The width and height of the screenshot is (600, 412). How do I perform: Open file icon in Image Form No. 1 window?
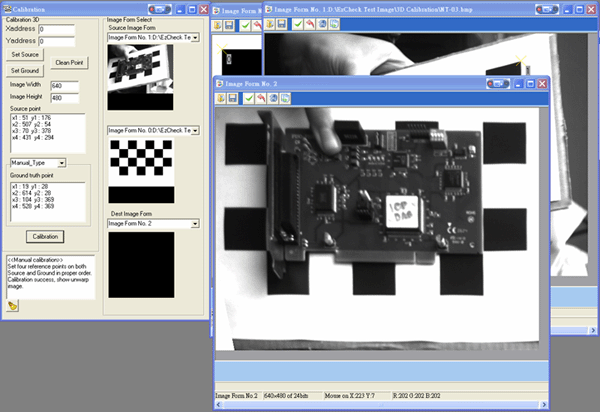(270, 24)
